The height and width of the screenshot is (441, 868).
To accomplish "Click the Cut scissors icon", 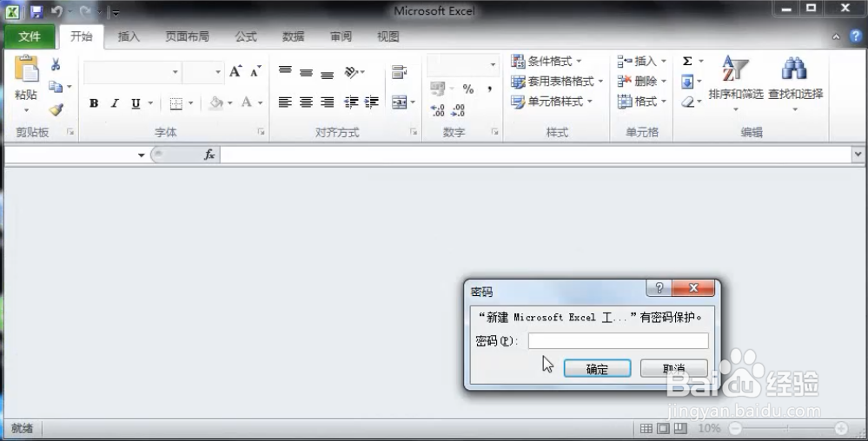I will click(x=56, y=65).
